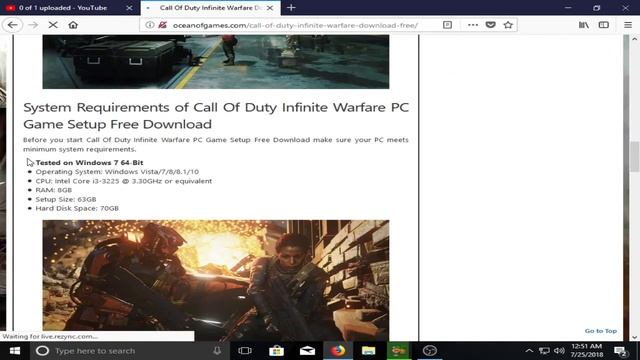The width and height of the screenshot is (640, 360).
Task: Open the Action Center notifications
Action: click(x=620, y=351)
